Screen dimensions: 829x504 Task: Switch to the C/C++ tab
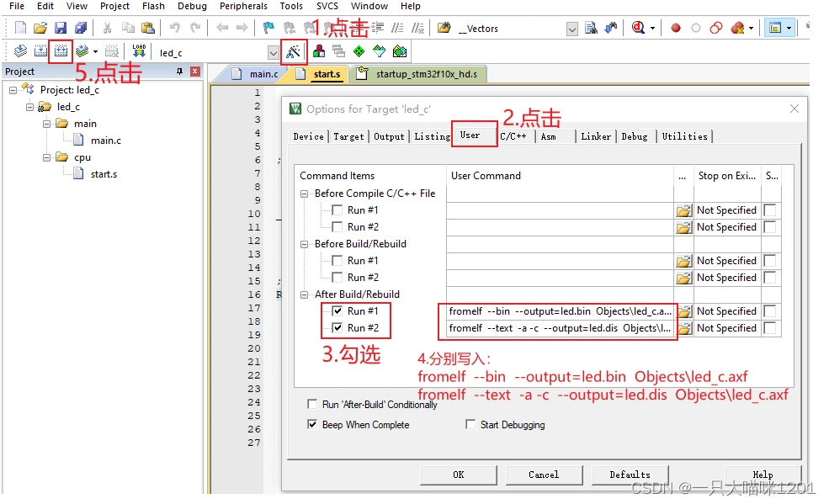pyautogui.click(x=513, y=136)
